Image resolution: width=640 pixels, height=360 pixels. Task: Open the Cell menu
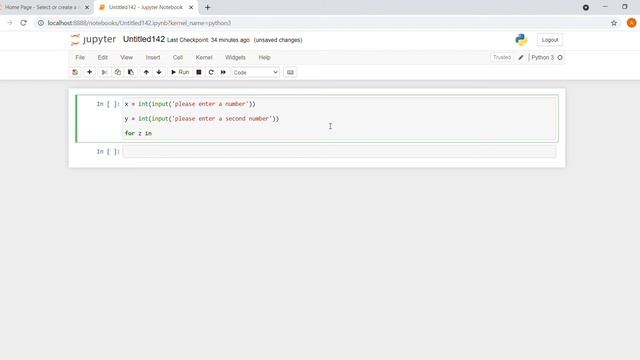pyautogui.click(x=178, y=58)
